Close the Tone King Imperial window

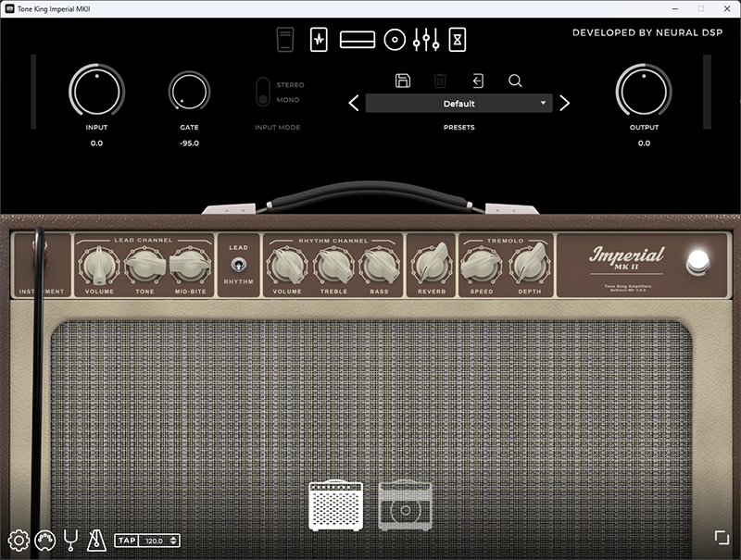[x=727, y=8]
